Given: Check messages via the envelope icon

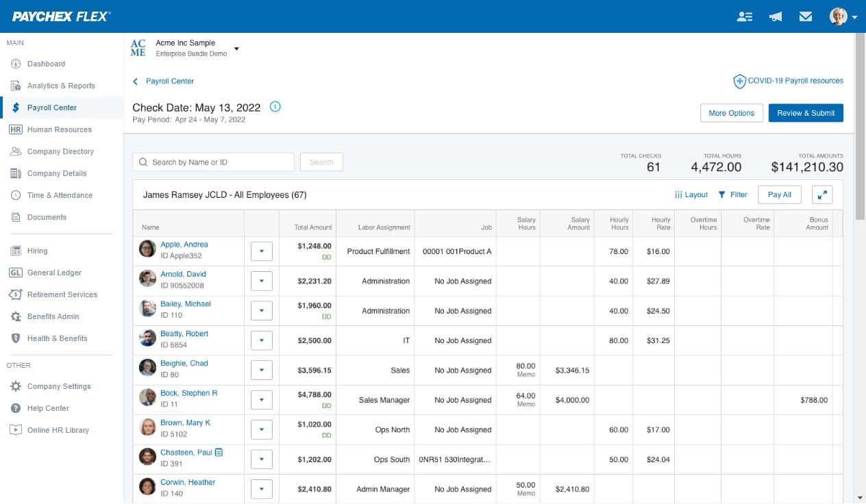Looking at the screenshot, I should click(806, 16).
